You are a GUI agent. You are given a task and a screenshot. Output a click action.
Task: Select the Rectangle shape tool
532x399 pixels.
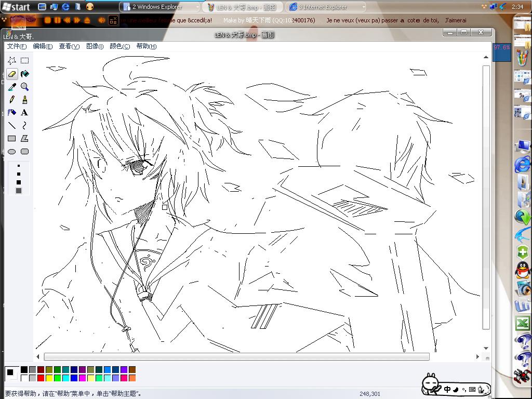(12, 138)
